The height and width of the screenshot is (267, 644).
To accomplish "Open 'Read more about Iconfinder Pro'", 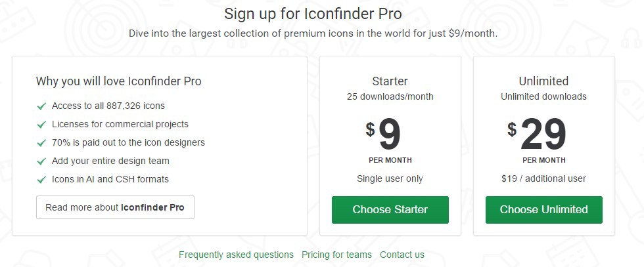I will pyautogui.click(x=115, y=207).
